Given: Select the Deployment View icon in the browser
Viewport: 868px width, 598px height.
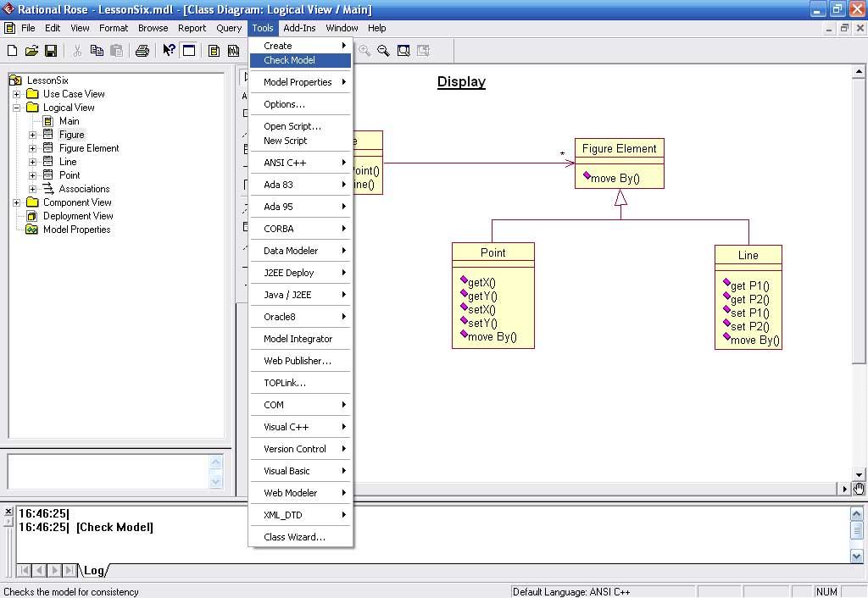Looking at the screenshot, I should click(32, 216).
